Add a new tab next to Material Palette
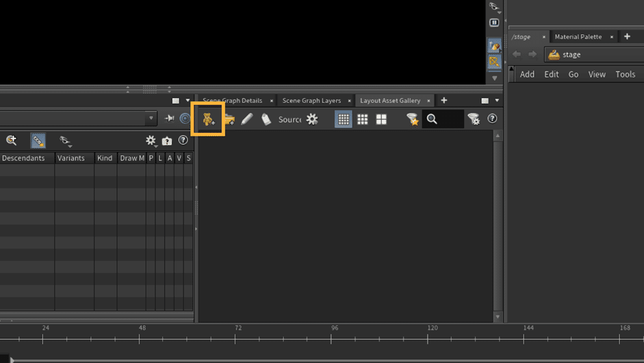Viewport: 644px width, 363px height. 627,36
